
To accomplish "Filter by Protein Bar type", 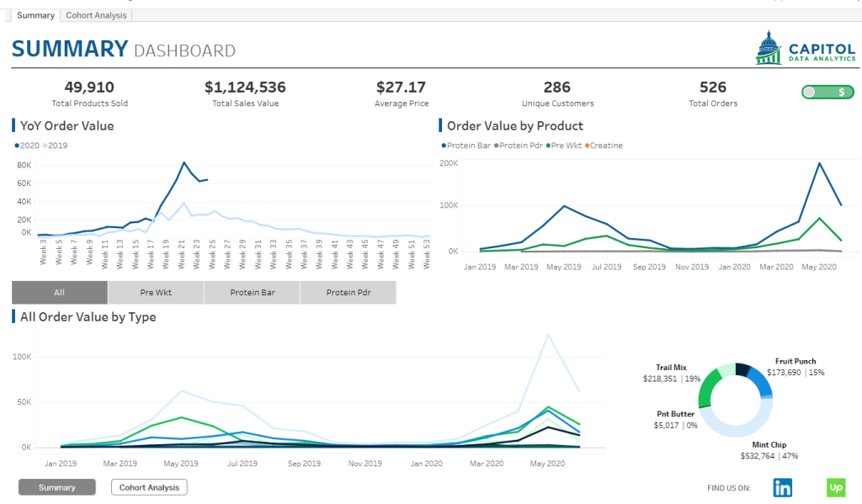I will 252,293.
